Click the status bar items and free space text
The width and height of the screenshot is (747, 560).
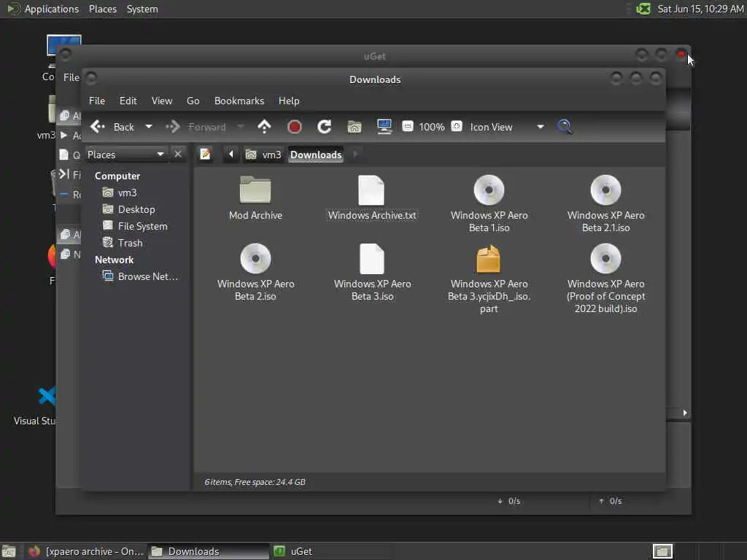click(x=255, y=482)
